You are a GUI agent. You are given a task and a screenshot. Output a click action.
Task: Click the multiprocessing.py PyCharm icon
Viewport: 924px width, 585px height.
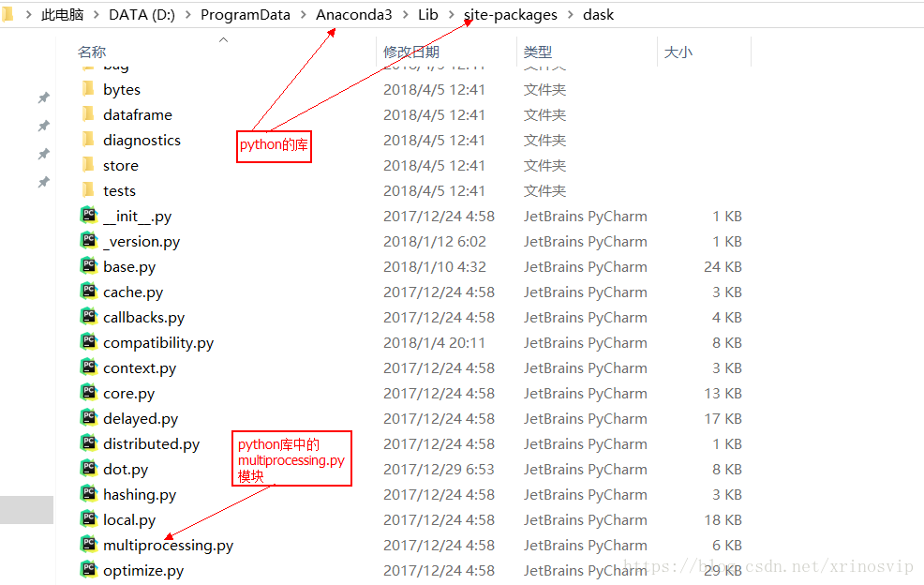(x=89, y=545)
